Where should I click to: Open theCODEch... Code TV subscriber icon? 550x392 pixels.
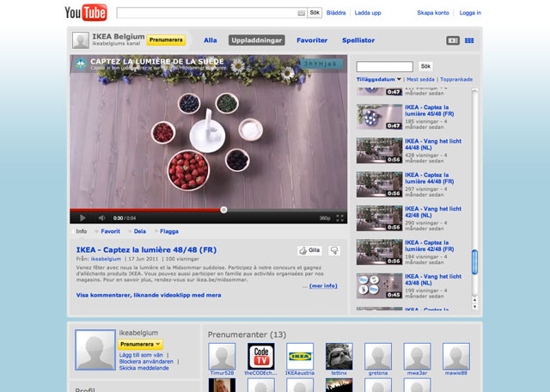[261, 357]
